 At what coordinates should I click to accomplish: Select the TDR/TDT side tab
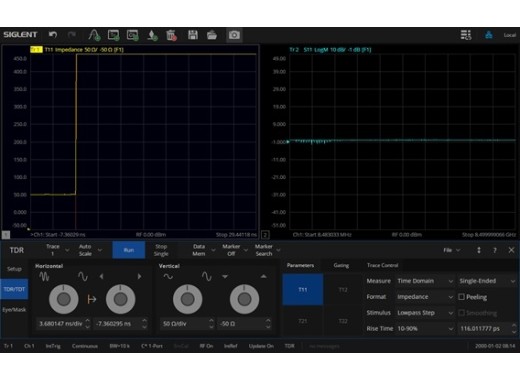14,289
